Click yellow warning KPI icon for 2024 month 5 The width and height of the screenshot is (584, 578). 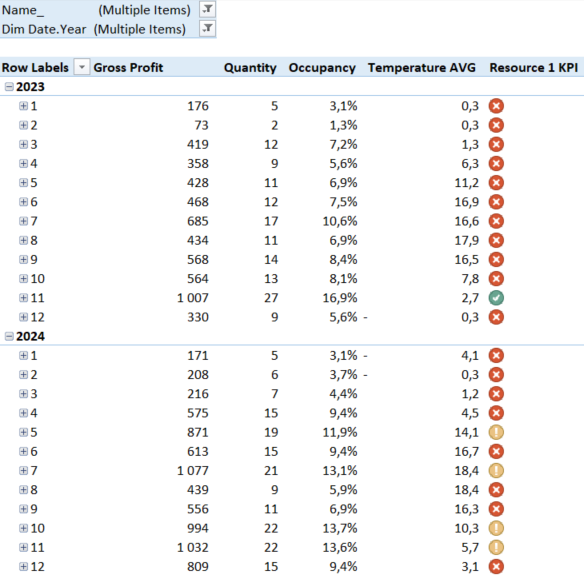(496, 432)
